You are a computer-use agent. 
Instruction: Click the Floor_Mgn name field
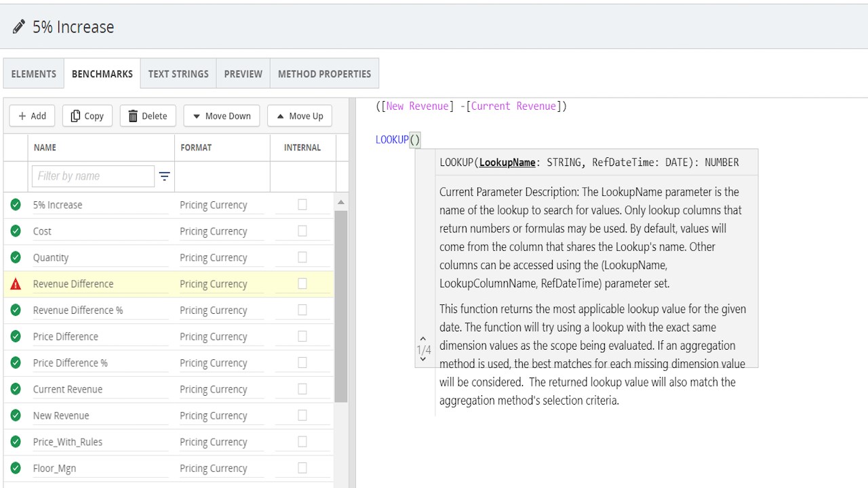[x=100, y=468]
